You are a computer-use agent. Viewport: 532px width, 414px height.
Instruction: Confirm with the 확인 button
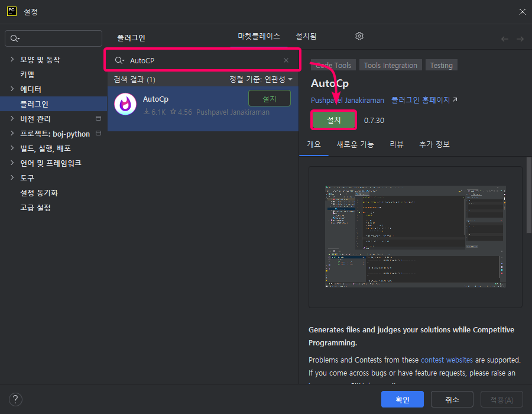point(403,399)
